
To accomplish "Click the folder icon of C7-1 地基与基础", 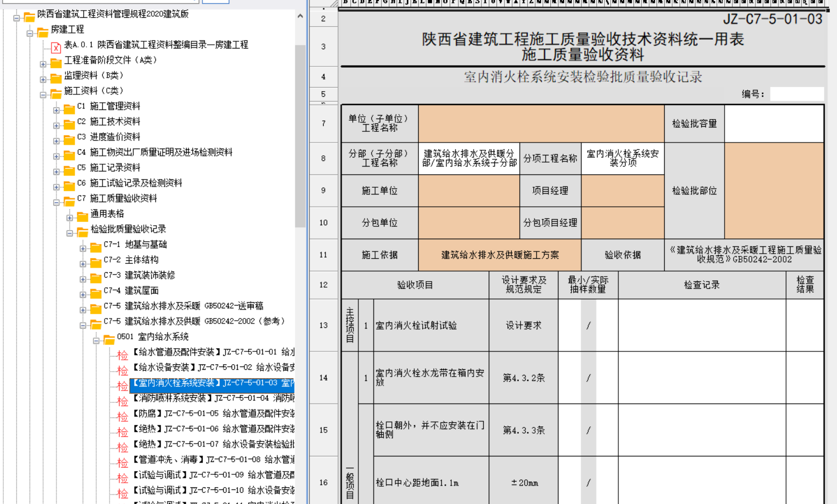I will [x=96, y=246].
